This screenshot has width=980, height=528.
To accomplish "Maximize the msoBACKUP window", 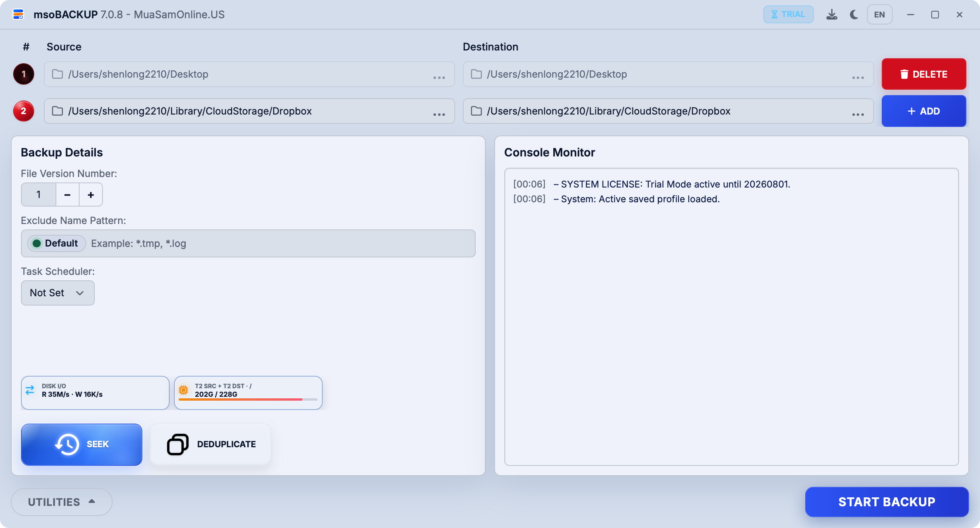I will click(x=935, y=14).
